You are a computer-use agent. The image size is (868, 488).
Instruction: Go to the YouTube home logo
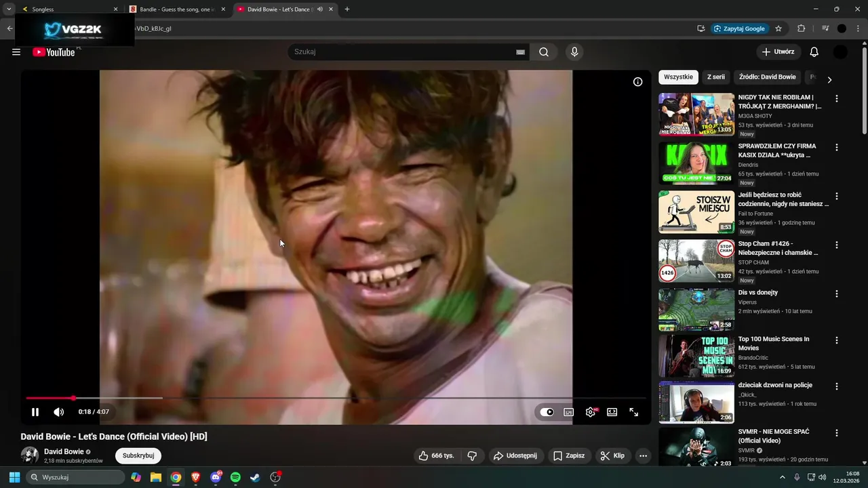54,52
